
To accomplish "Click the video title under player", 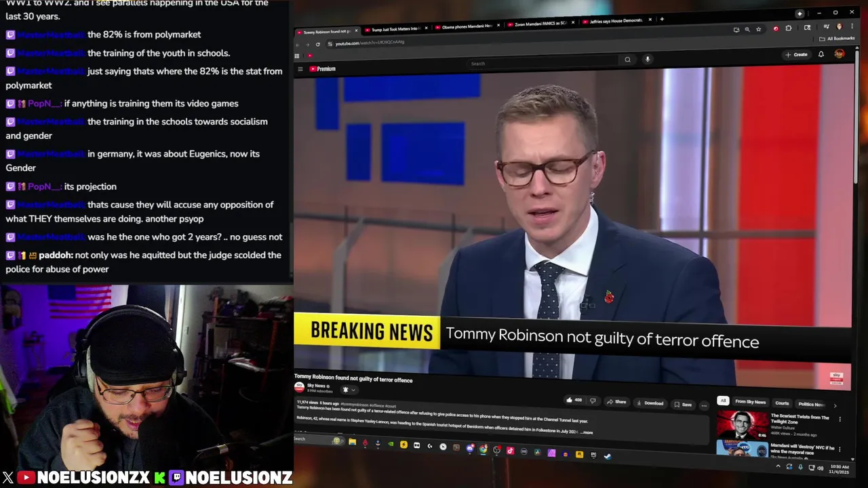I will point(353,380).
